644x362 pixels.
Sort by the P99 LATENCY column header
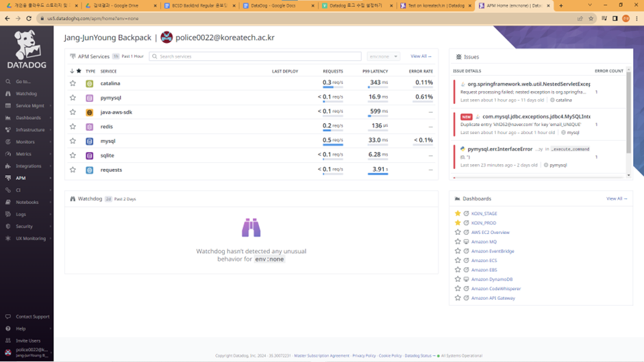[375, 71]
